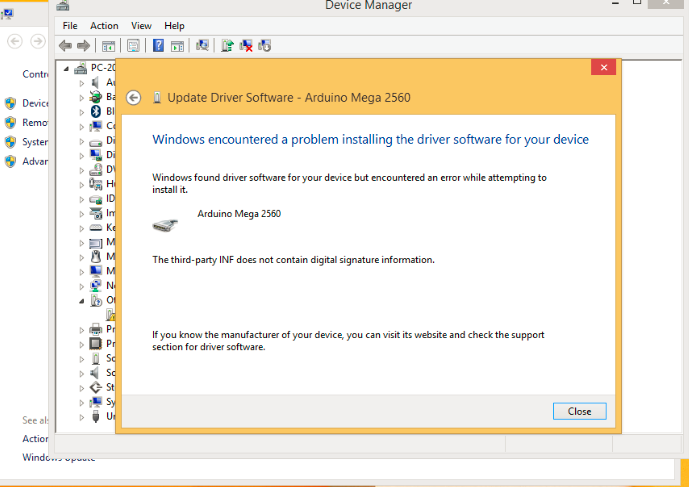Viewport: 689px width, 487px height.
Task: Toggle the Show/Hide Action Pane toolbar icon
Action: click(x=178, y=45)
